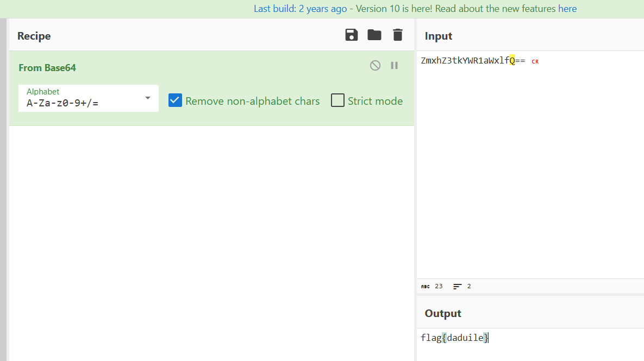Click the input line count icon

point(457,286)
